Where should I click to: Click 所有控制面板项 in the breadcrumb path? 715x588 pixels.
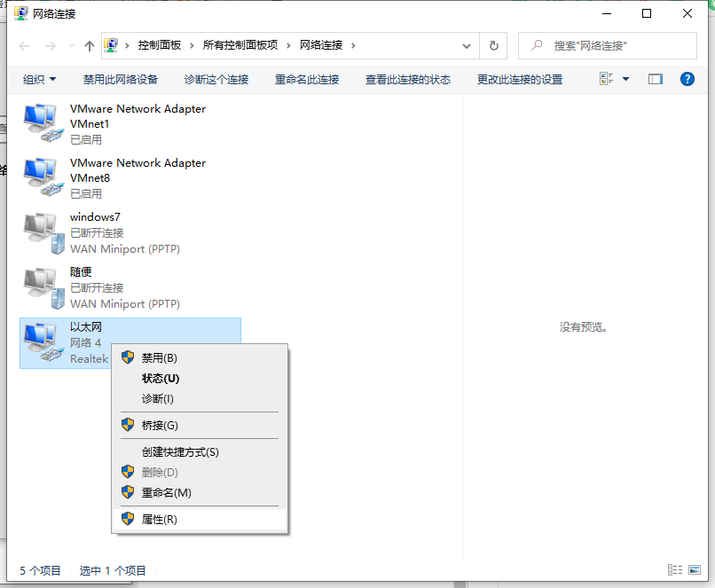(x=240, y=45)
